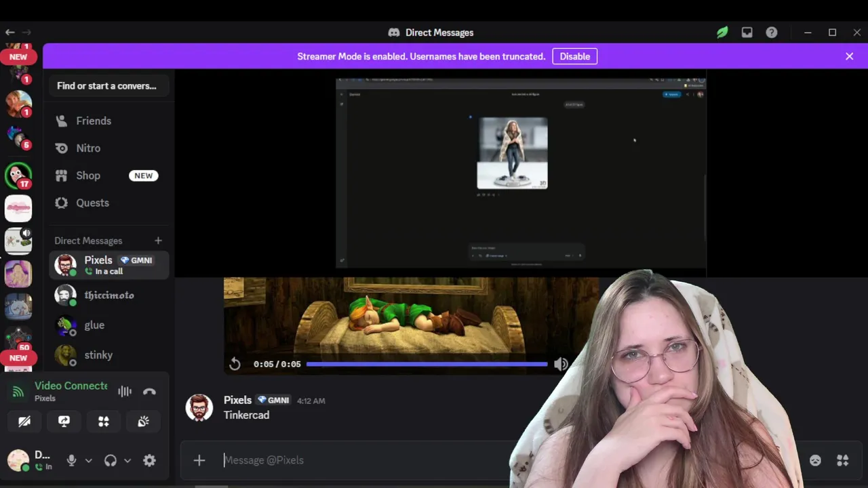Screen dimensions: 868x488
Task: Open the Pixels direct message
Action: point(108,265)
